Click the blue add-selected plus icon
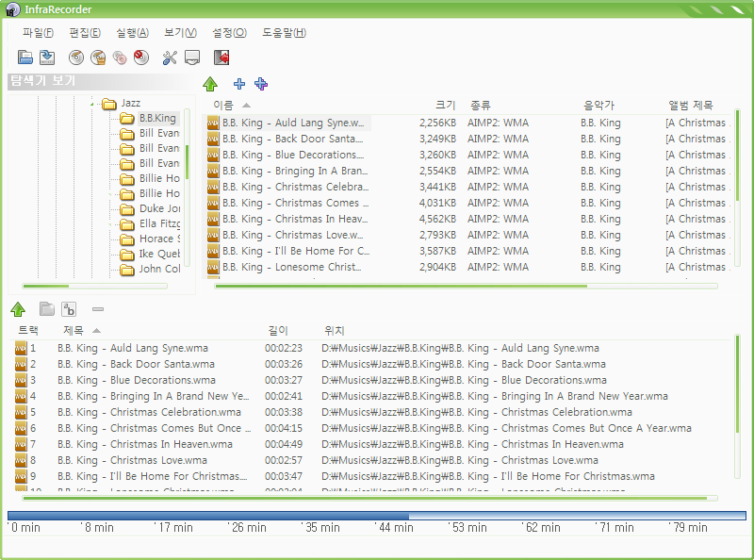 [x=239, y=84]
